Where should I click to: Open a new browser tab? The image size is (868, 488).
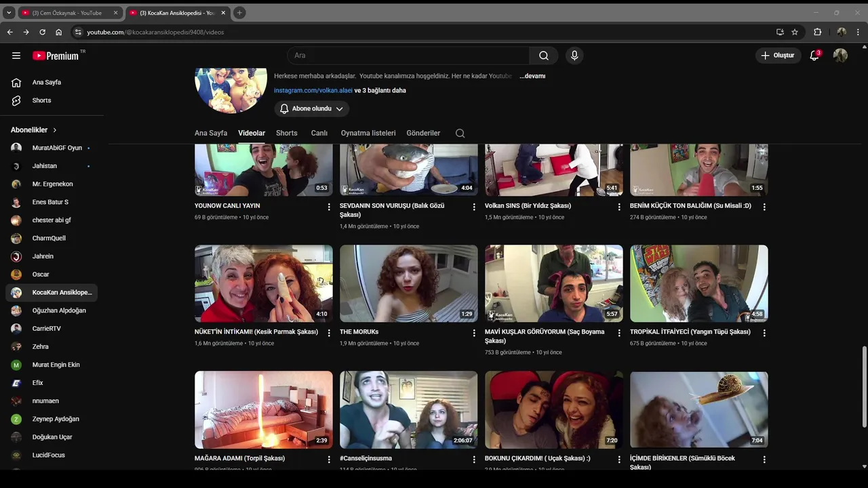pos(239,12)
